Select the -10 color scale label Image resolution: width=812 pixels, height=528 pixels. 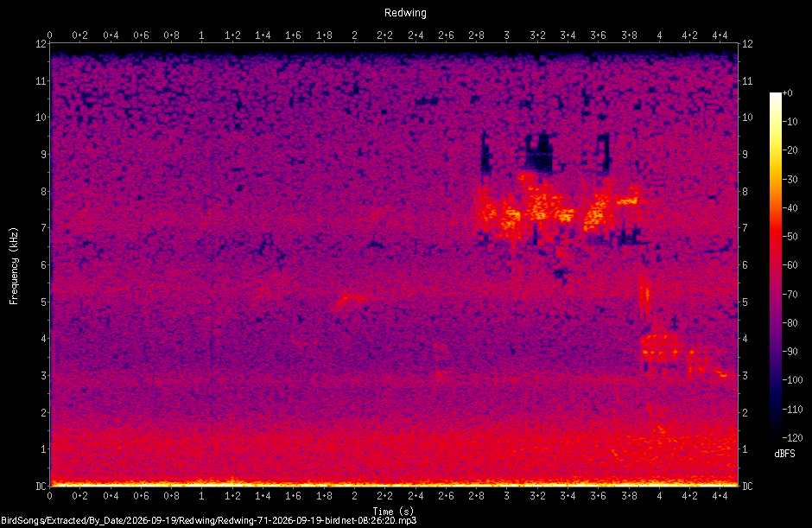click(x=790, y=122)
